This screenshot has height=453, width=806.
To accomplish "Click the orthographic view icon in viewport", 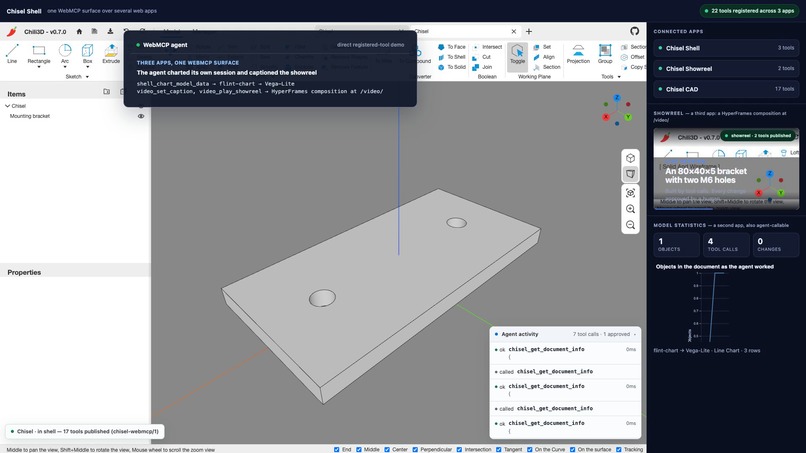I will (x=630, y=174).
